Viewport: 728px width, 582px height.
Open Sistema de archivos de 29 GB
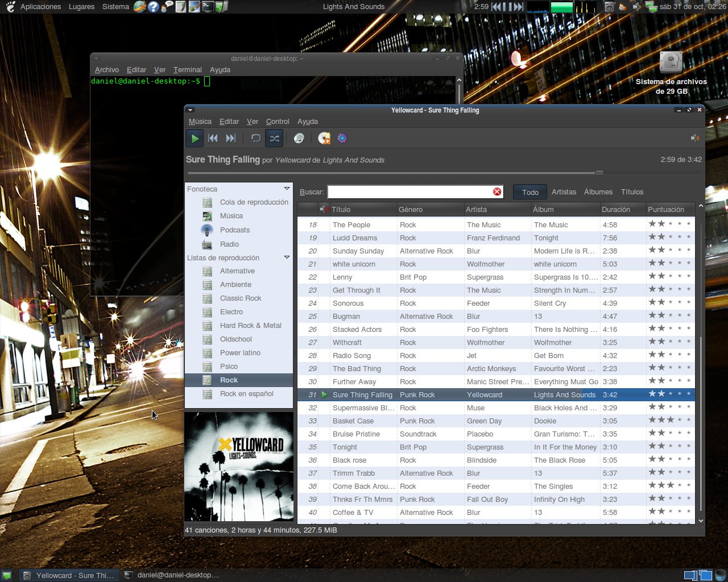point(671,73)
